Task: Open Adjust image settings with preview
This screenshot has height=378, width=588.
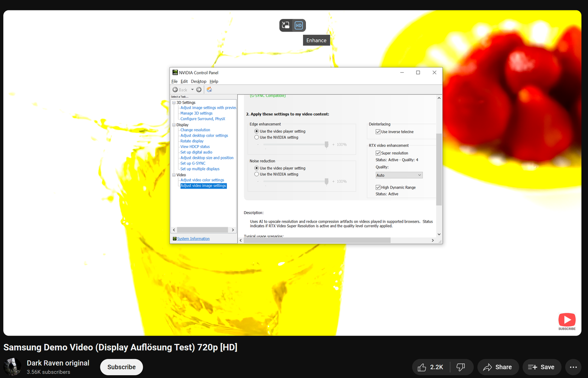Action: (x=208, y=108)
